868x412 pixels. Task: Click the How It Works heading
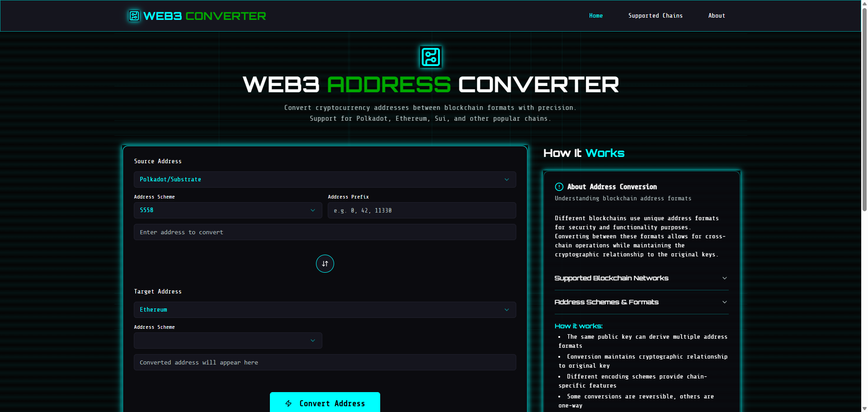[x=584, y=153]
